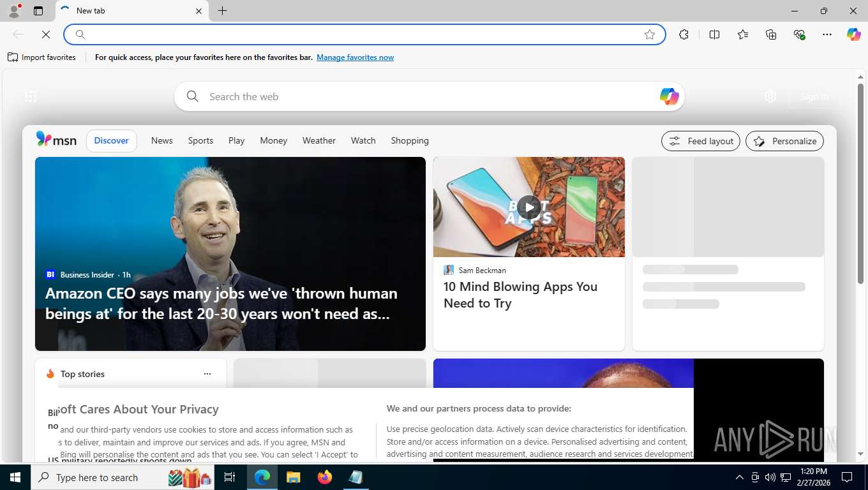Toggle split screen view
The height and width of the screenshot is (490, 868).
[715, 34]
